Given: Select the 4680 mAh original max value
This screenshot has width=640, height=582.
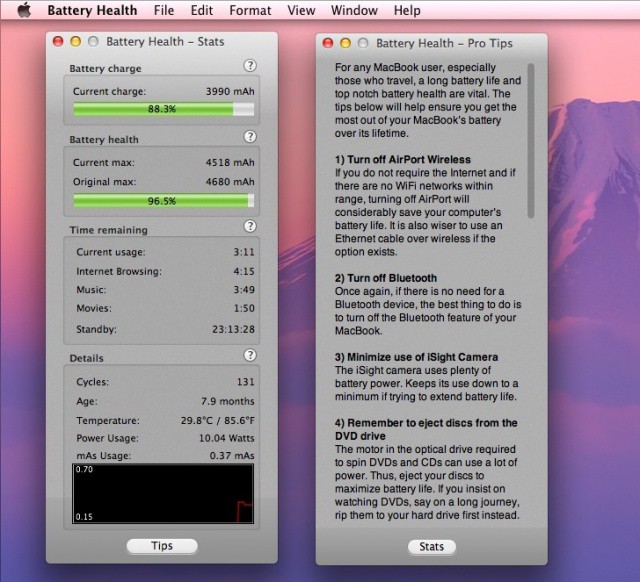Looking at the screenshot, I should pos(230,182).
